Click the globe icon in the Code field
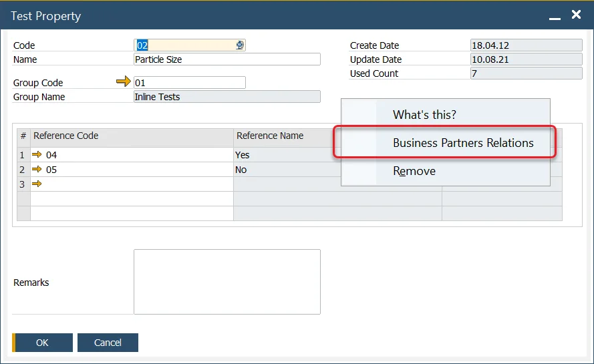594x364 pixels. (240, 45)
